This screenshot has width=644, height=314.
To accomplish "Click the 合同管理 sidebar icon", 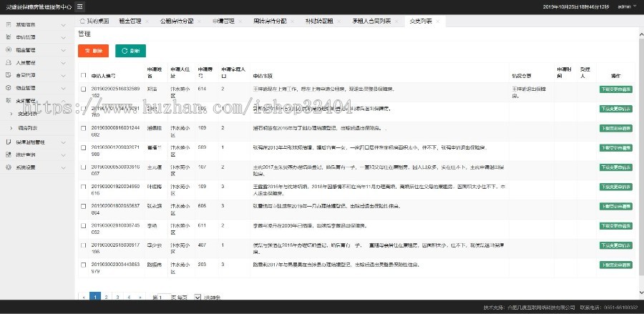I will coord(8,75).
